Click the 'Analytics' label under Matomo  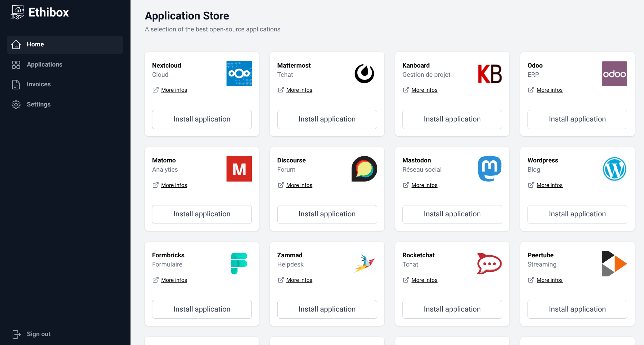point(165,170)
